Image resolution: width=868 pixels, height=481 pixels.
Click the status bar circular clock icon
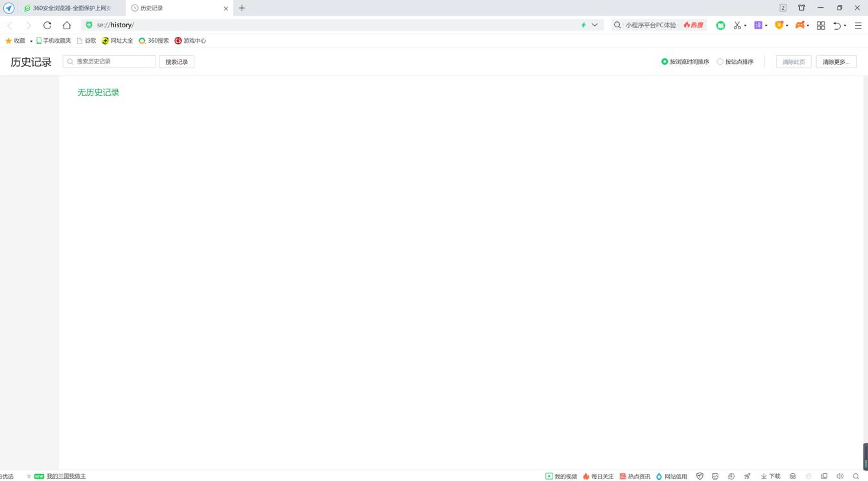[x=731, y=476]
